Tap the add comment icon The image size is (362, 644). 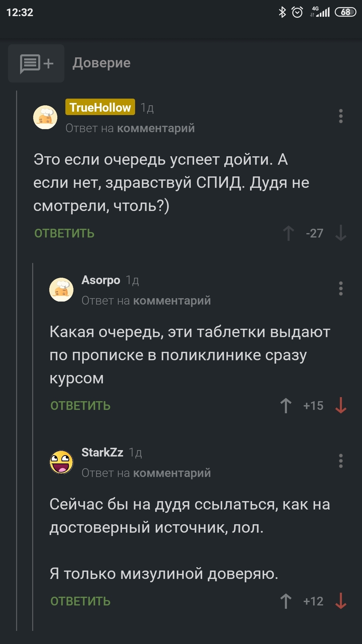[36, 63]
